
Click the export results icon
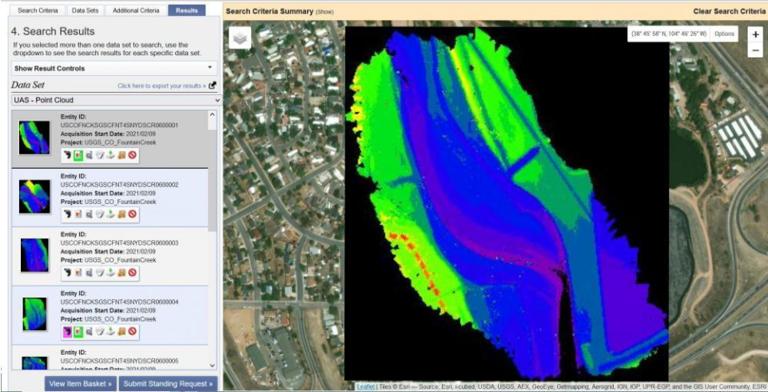212,85
